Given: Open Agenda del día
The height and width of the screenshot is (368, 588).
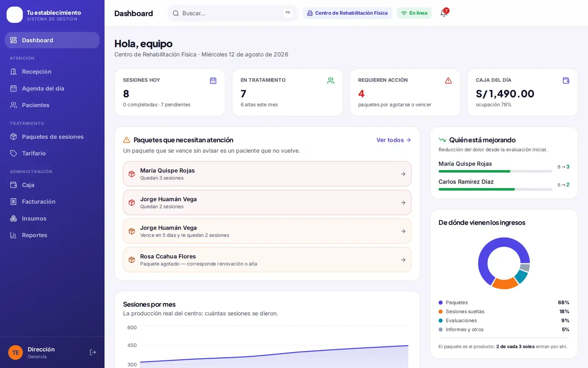Looking at the screenshot, I should click(x=52, y=88).
